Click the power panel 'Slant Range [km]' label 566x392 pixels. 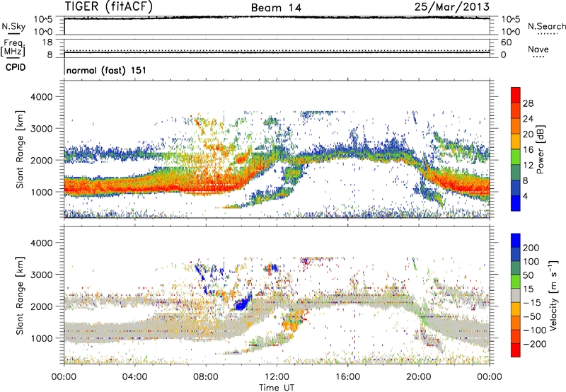(20, 149)
